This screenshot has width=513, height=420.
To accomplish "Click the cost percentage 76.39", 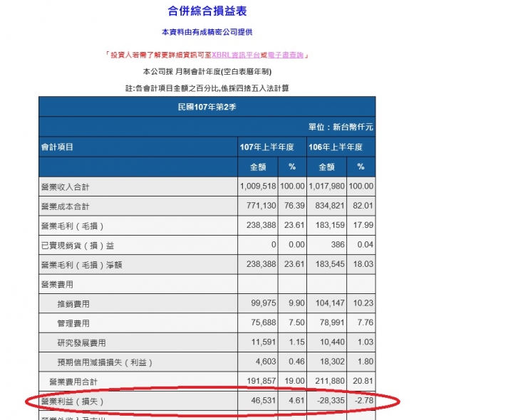I will pyautogui.click(x=294, y=206).
